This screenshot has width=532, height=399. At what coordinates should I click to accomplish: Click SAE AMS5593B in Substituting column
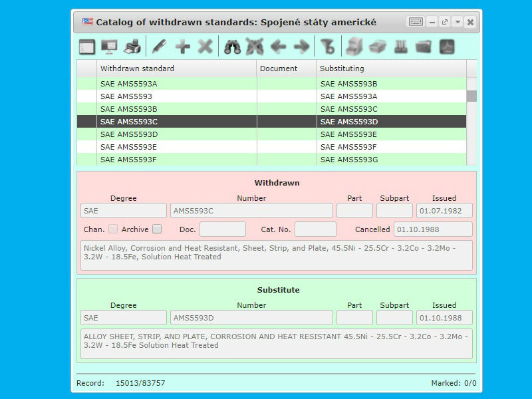[x=348, y=84]
